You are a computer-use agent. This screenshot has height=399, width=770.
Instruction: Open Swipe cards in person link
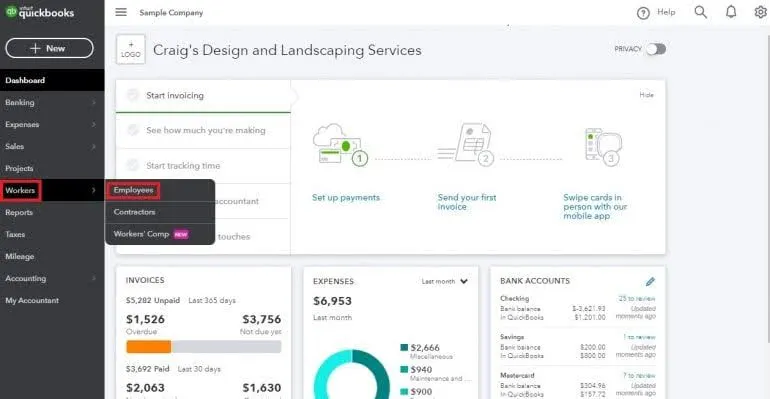pos(595,207)
